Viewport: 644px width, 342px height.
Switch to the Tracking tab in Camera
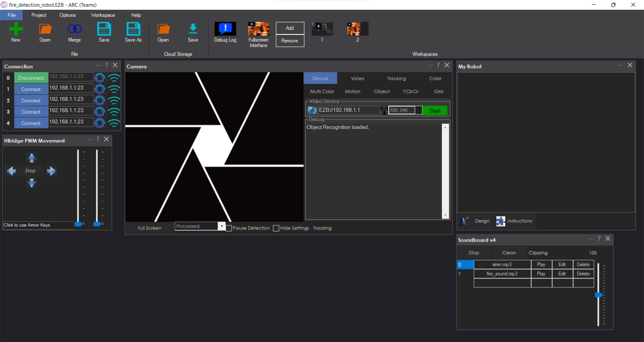(x=396, y=78)
